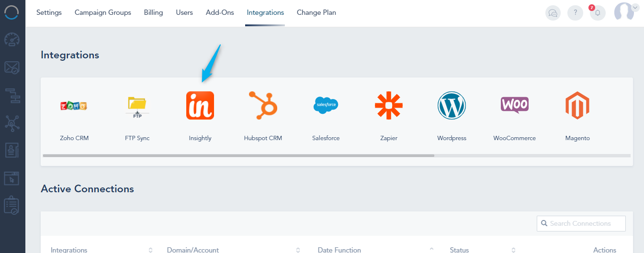
Task: Click the Actions column header
Action: pyautogui.click(x=605, y=250)
